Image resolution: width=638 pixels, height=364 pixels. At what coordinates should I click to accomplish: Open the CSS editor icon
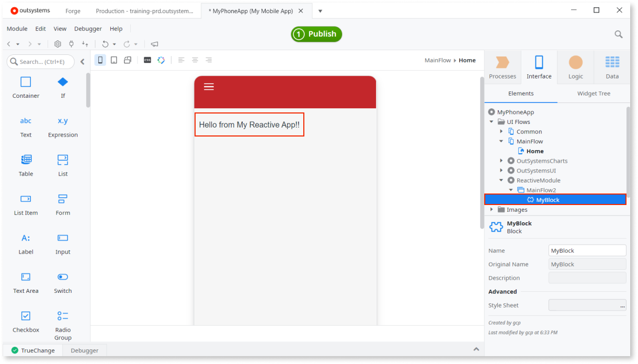[x=147, y=60]
